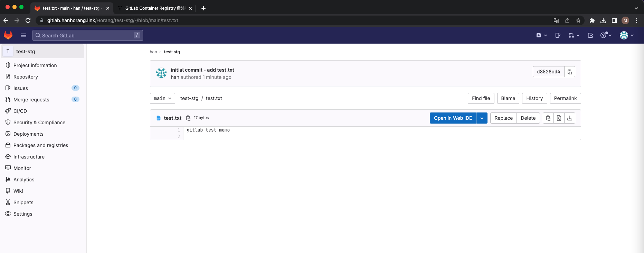The width and height of the screenshot is (644, 253).
Task: Click the address bar URL
Action: tap(113, 20)
